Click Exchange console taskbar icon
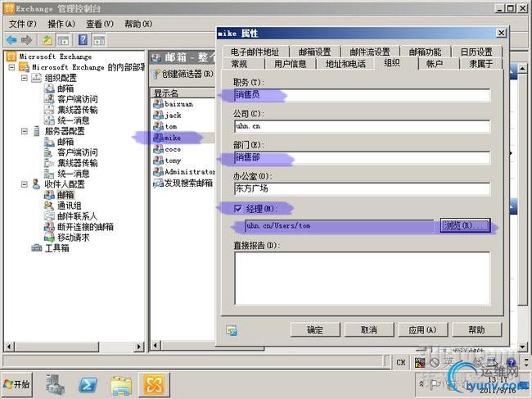Screen dimensions: 532x399 [x=154, y=384]
